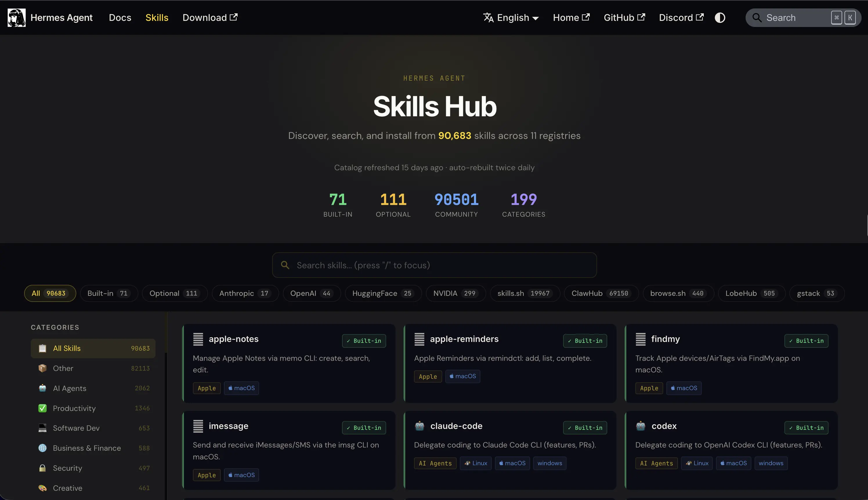Screen dimensions: 868x500
Task: Filter by NVIDIA registry chip
Action: click(x=456, y=294)
